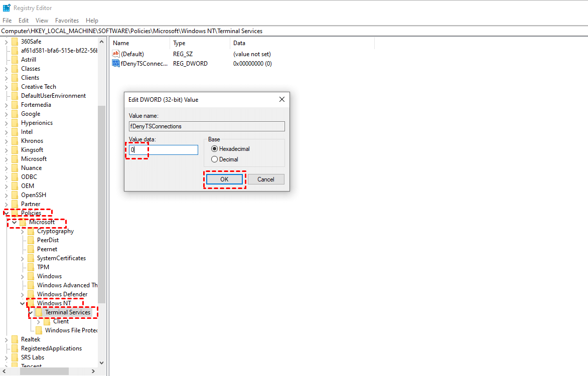Select the Khronos folder icon

[x=15, y=140]
